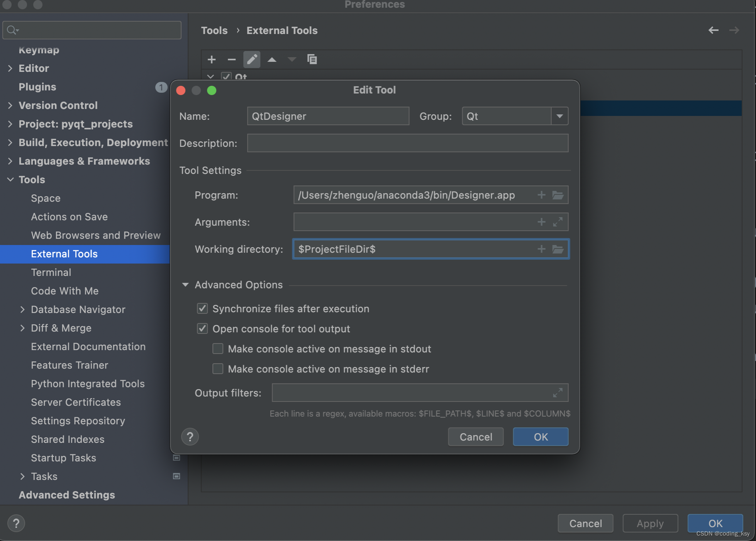Click the move up arrow icon

[272, 60]
